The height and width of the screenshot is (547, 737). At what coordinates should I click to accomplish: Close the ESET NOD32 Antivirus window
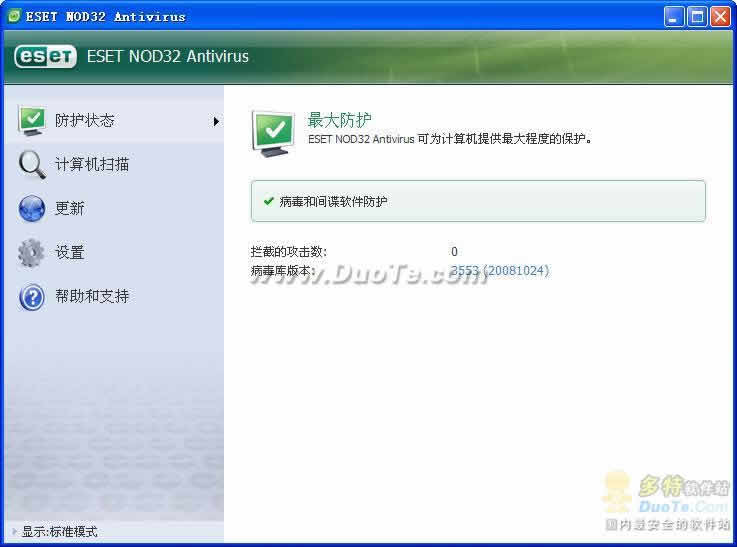pos(721,17)
